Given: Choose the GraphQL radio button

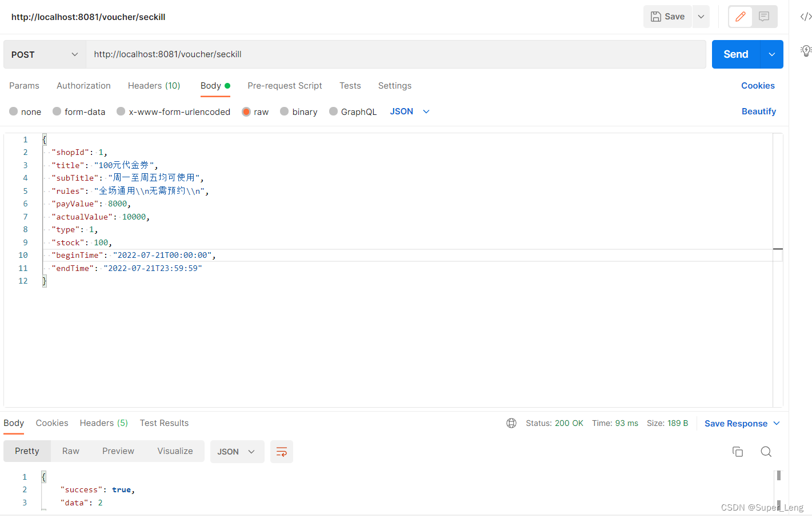Looking at the screenshot, I should point(333,111).
